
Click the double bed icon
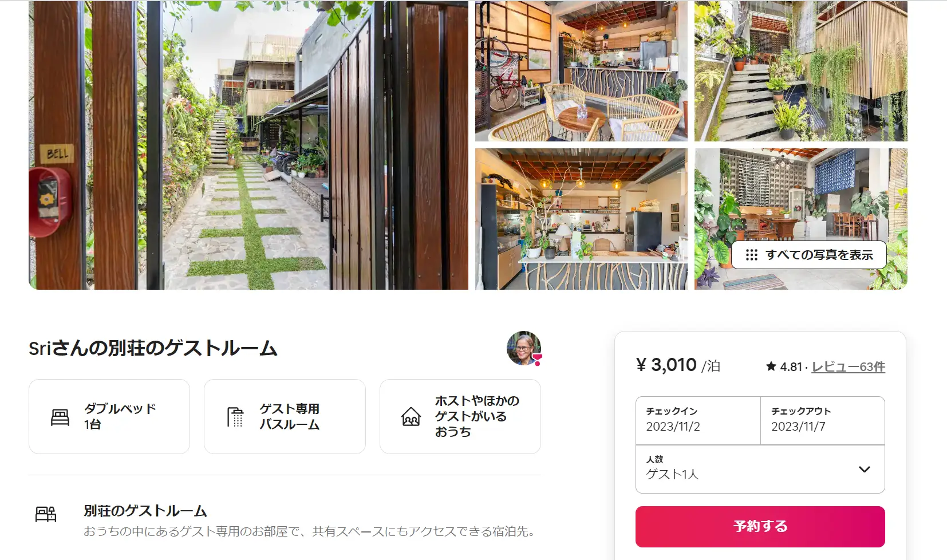(x=60, y=417)
